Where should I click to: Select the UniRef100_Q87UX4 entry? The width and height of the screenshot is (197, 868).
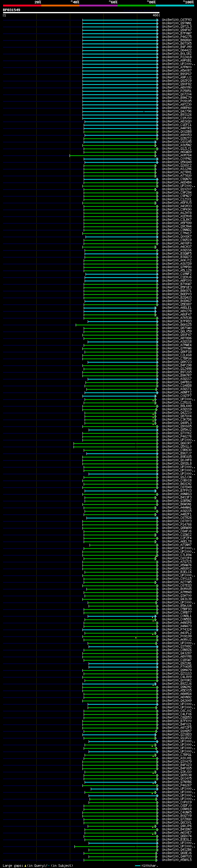[176, 416]
